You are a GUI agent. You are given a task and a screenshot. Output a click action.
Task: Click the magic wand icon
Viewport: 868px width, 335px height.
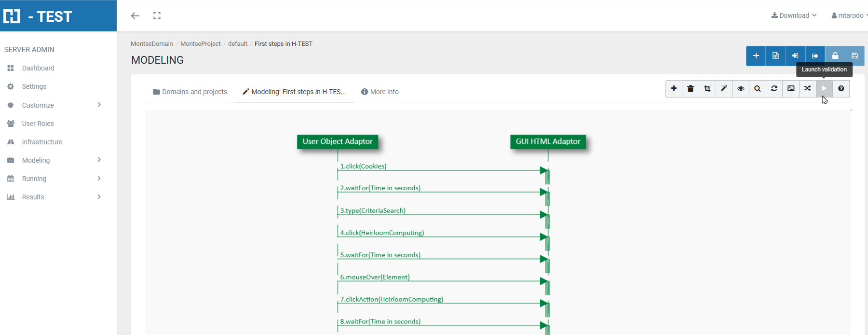(724, 89)
